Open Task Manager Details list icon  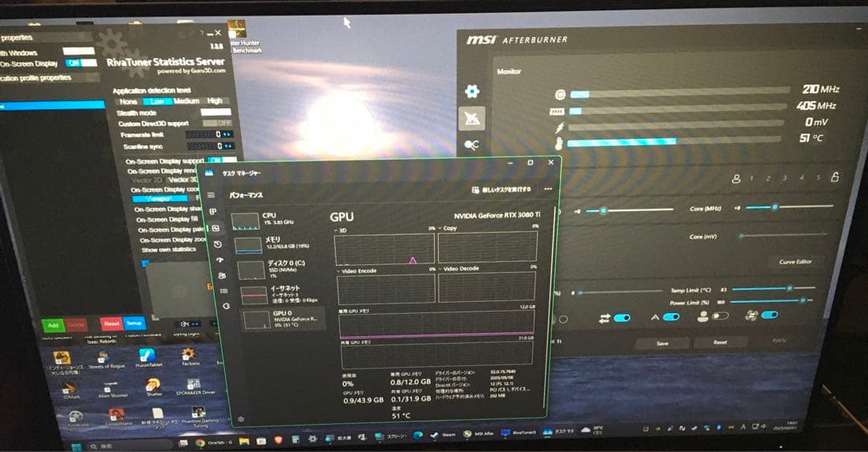pos(223,291)
